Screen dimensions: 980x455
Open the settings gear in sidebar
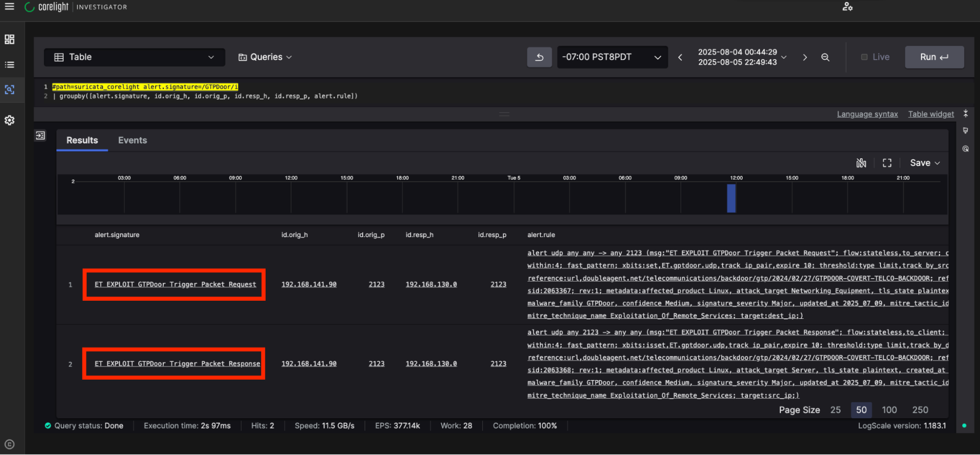[9, 120]
